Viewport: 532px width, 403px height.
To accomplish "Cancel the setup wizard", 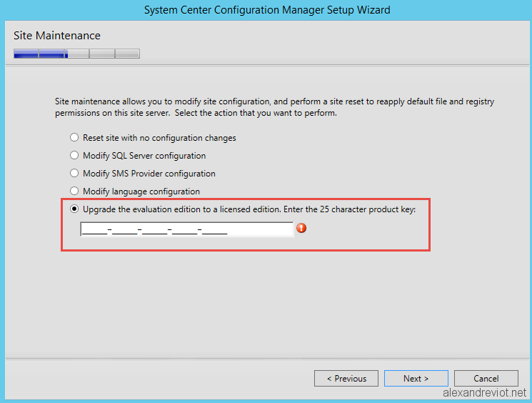I will (x=486, y=378).
